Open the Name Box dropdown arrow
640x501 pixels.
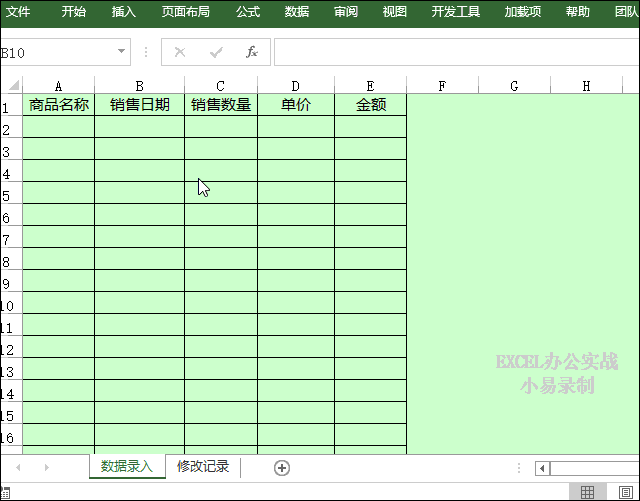121,51
